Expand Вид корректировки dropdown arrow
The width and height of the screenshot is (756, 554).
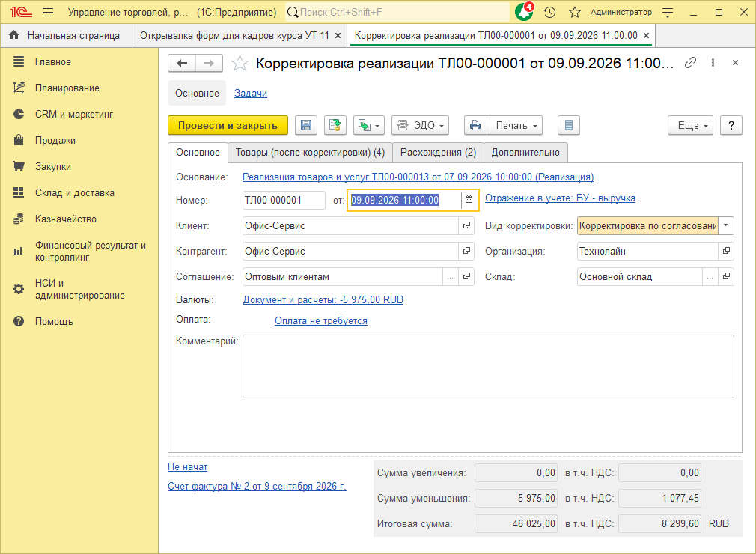[725, 225]
